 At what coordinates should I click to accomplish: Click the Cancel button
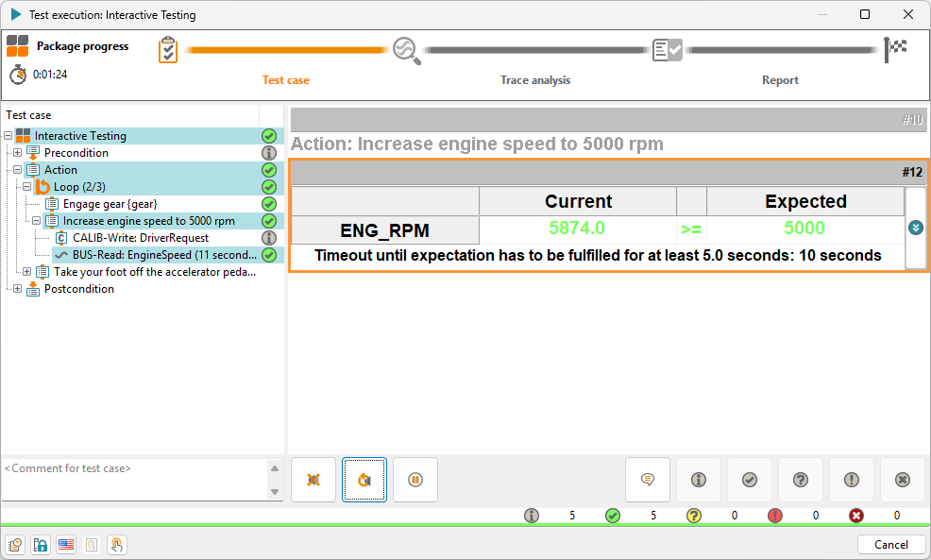point(891,545)
